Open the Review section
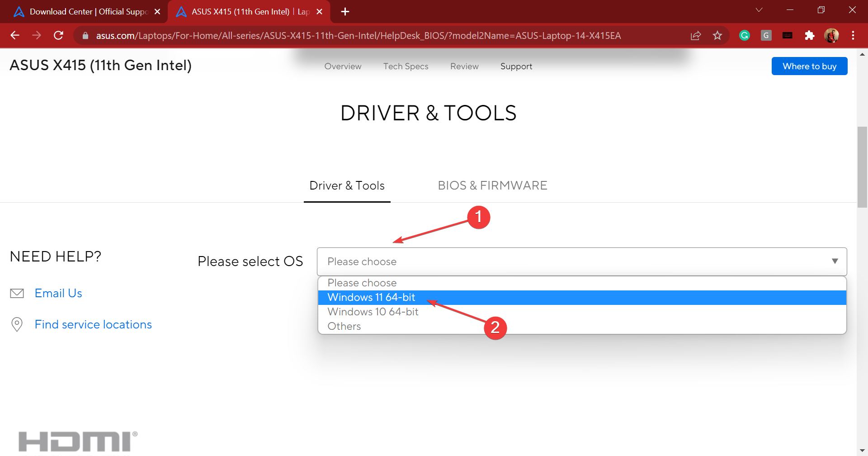This screenshot has width=868, height=456. [x=464, y=66]
